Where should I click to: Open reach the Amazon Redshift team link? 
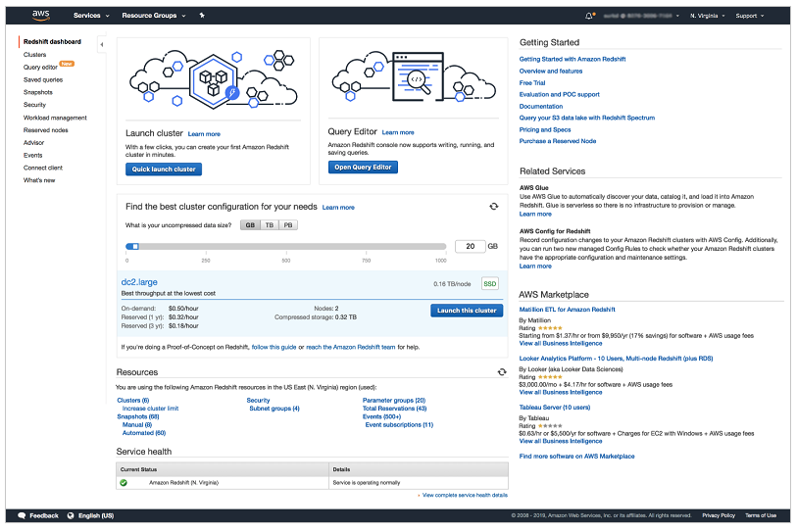click(x=351, y=348)
